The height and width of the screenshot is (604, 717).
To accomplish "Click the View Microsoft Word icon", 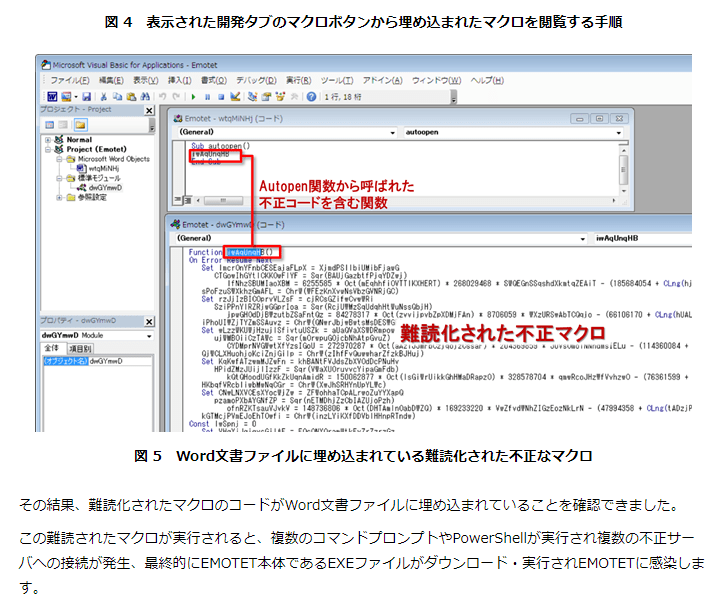I will point(43,95).
